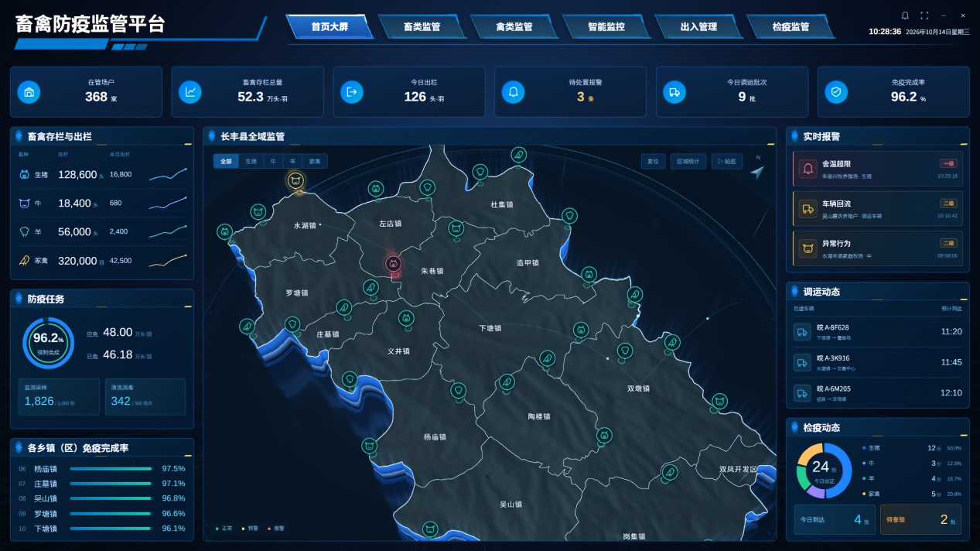Open the 智能监控 tab
980x551 pixels.
[606, 26]
